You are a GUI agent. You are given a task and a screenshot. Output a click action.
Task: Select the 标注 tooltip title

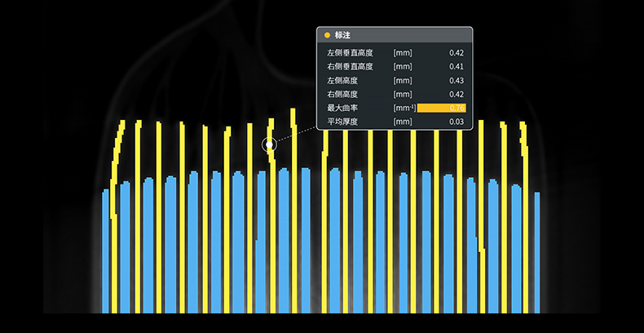coord(342,35)
